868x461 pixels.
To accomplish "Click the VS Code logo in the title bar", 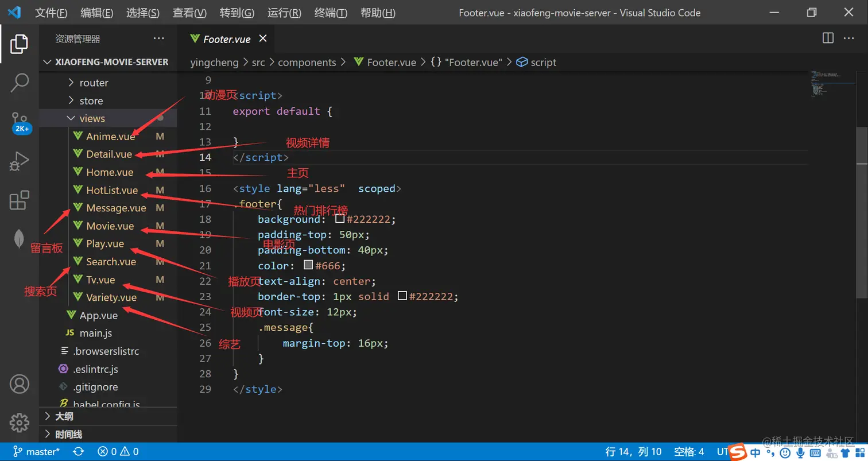I will [14, 12].
